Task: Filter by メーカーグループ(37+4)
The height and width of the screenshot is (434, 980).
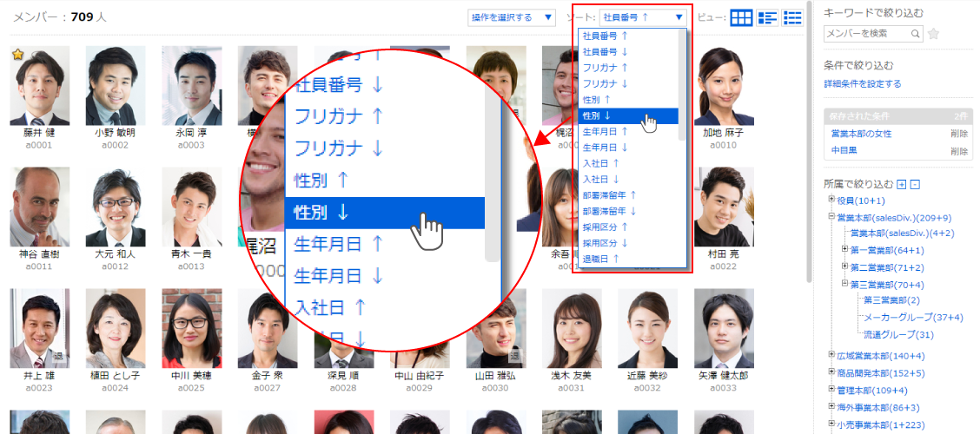Action: pyautogui.click(x=914, y=317)
